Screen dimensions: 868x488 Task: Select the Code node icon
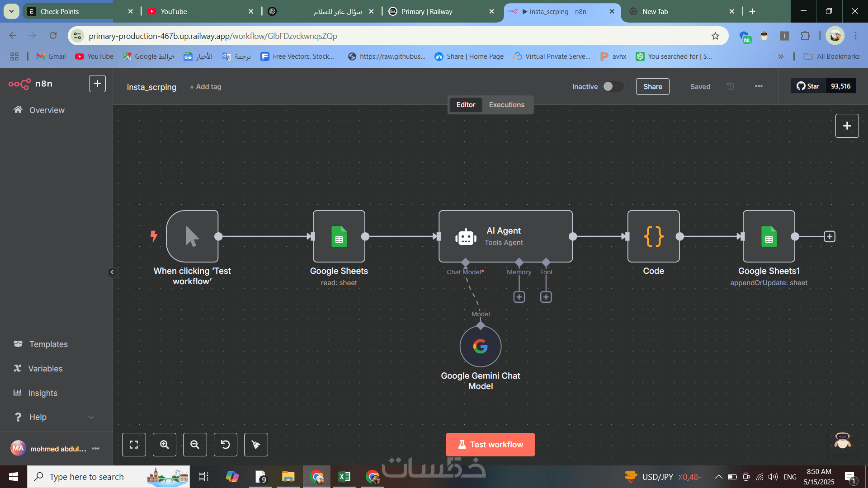click(x=653, y=236)
